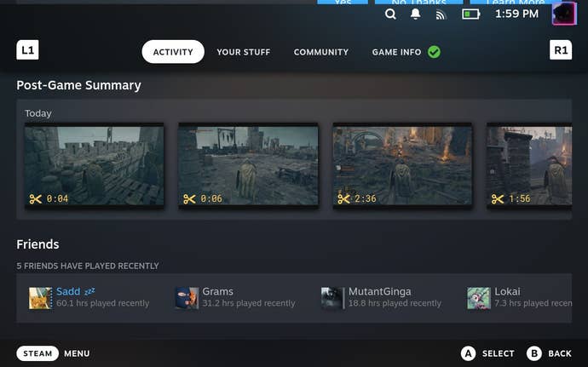Viewport: 588px width, 367px height.
Task: Click the Post-Game Summary heading
Action: pos(78,85)
